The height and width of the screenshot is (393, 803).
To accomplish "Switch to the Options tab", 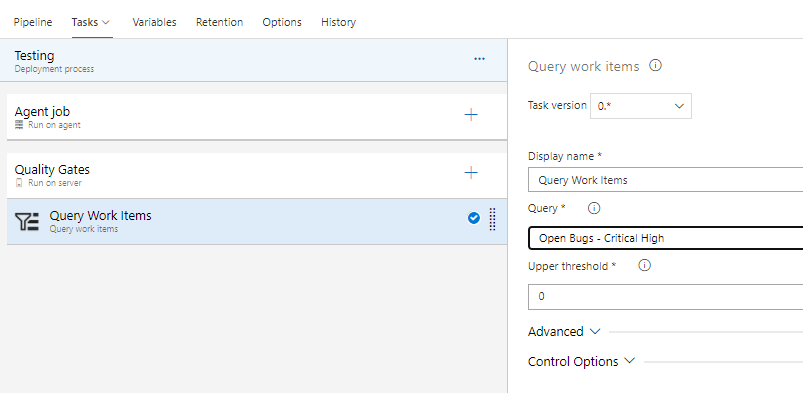I will tap(282, 22).
